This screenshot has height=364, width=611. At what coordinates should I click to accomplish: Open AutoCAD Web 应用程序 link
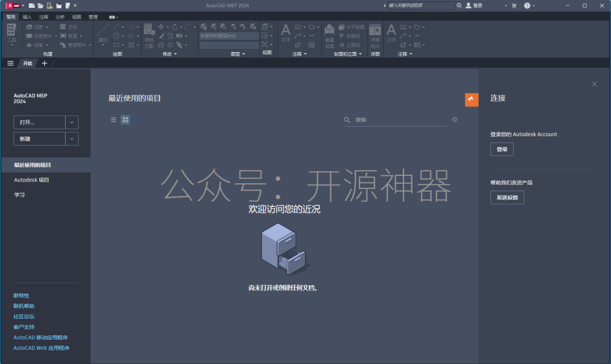point(41,348)
